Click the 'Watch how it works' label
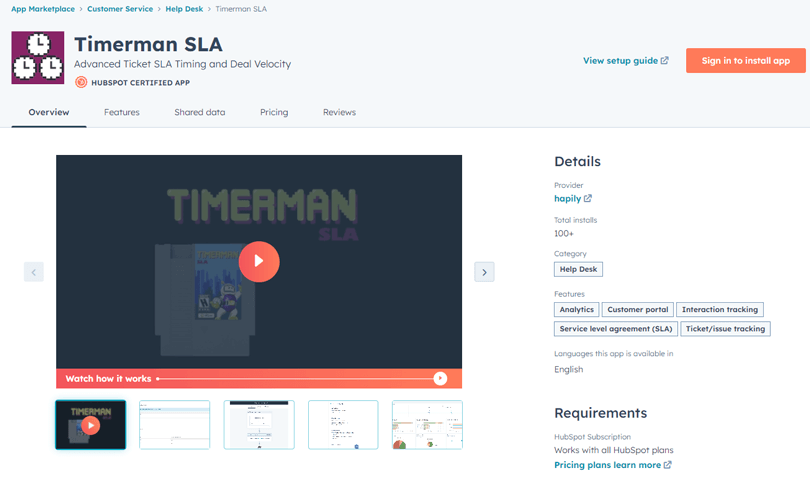This screenshot has width=810, height=477. (x=108, y=378)
